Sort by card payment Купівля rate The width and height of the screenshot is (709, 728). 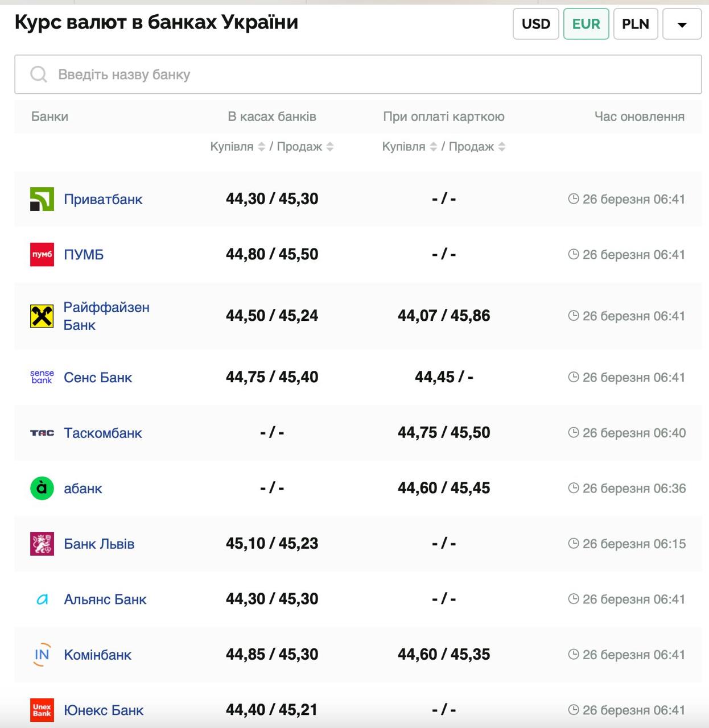pyautogui.click(x=433, y=147)
